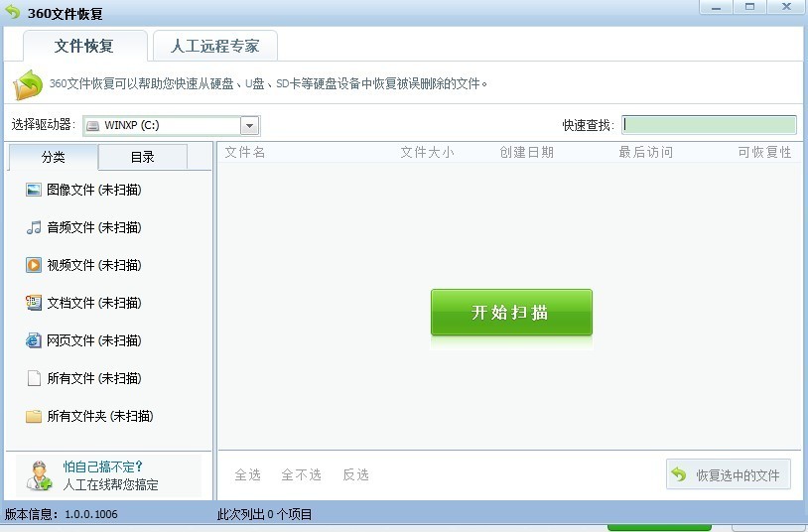Click the image files category icon
The height and width of the screenshot is (532, 808).
[34, 190]
